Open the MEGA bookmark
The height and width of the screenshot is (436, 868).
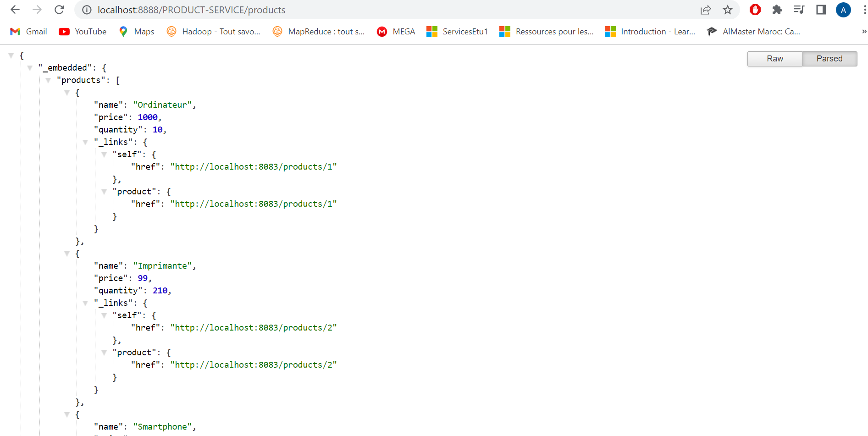[x=396, y=31]
